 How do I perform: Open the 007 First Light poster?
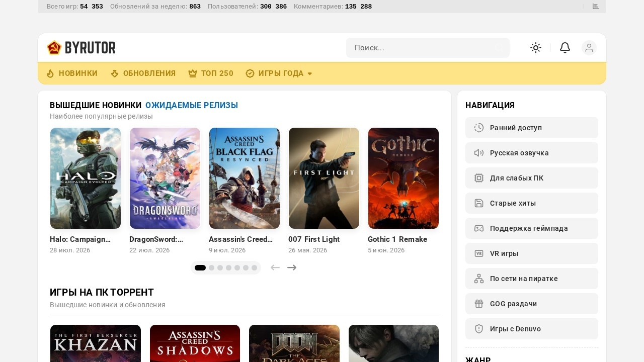(x=324, y=178)
